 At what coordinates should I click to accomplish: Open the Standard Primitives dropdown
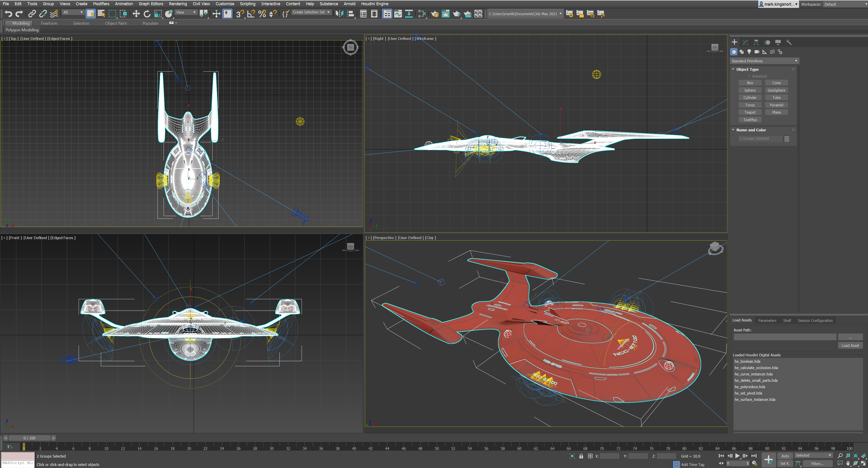pyautogui.click(x=764, y=61)
